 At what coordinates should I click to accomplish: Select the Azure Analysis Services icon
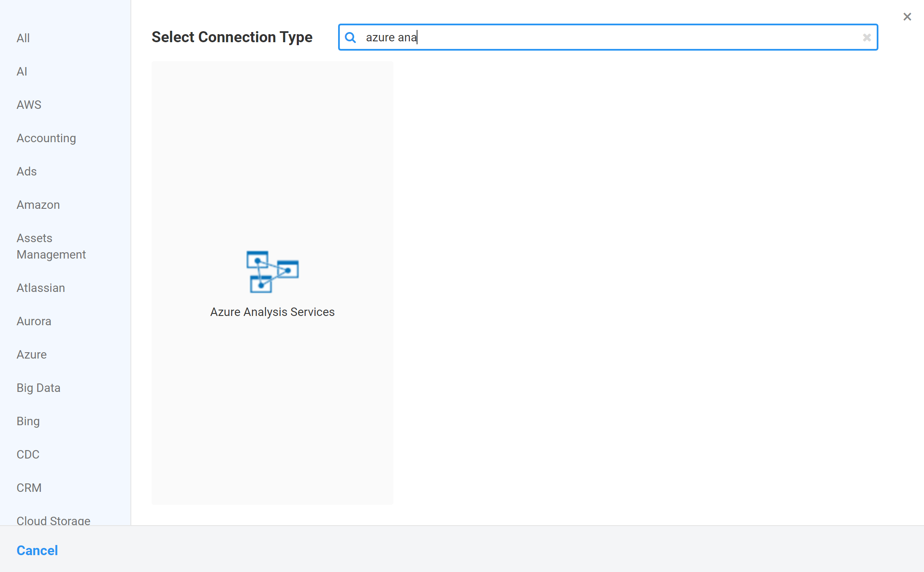tap(272, 272)
